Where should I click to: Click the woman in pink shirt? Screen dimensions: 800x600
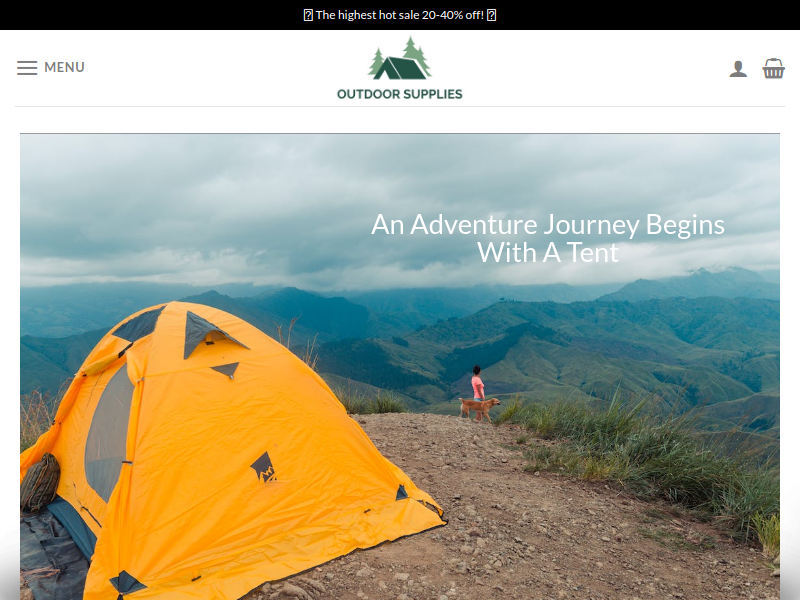coord(478,386)
